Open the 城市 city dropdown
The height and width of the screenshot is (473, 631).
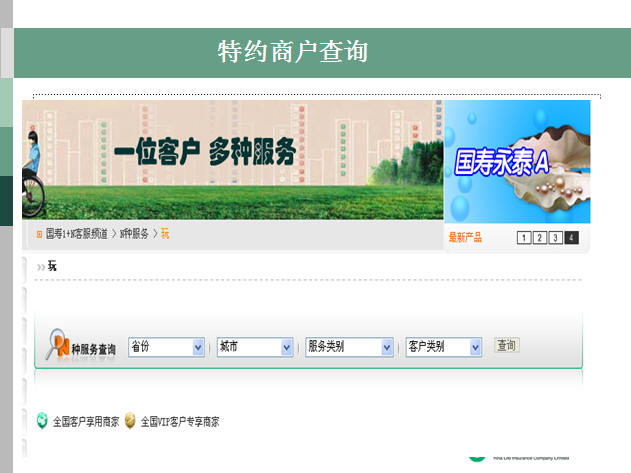point(255,347)
